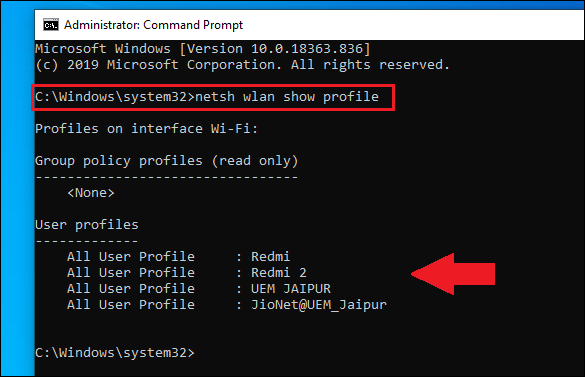Select the Redmi 2 profile entry
The width and height of the screenshot is (585, 377).
point(279,272)
